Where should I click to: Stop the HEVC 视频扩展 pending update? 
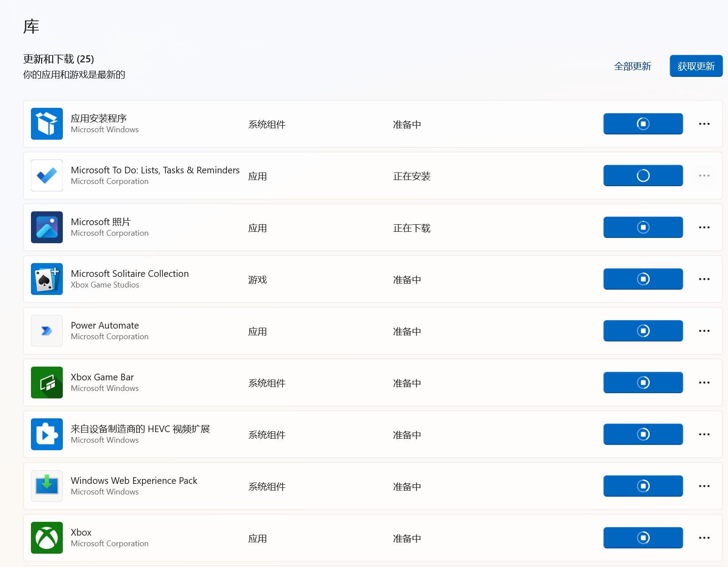click(x=643, y=434)
